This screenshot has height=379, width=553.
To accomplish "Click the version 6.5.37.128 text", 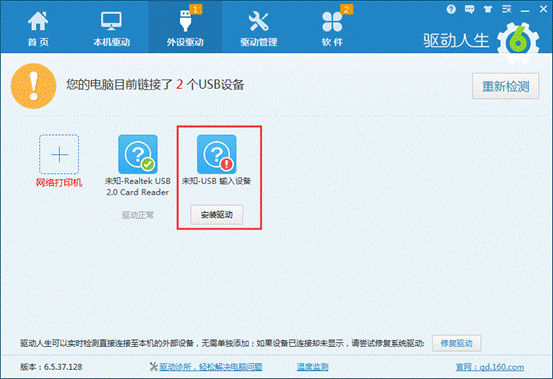I will pyautogui.click(x=51, y=367).
